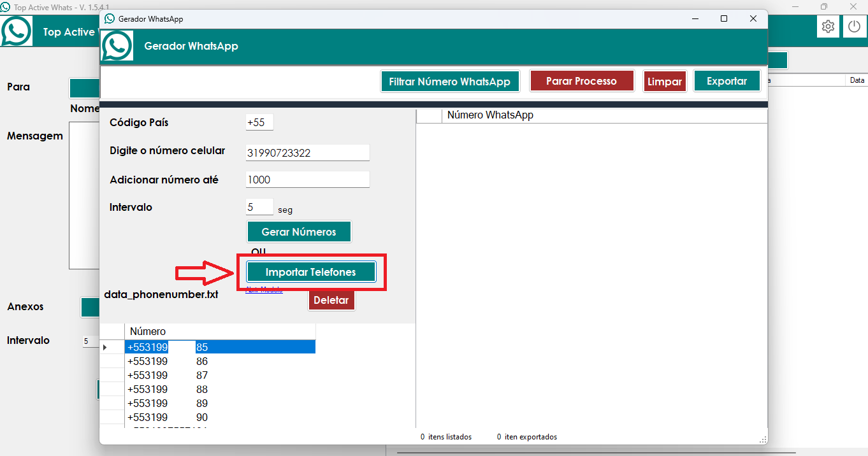Click the WhatsApp logo in Top Active Whats header
The image size is (868, 456).
tap(16, 31)
